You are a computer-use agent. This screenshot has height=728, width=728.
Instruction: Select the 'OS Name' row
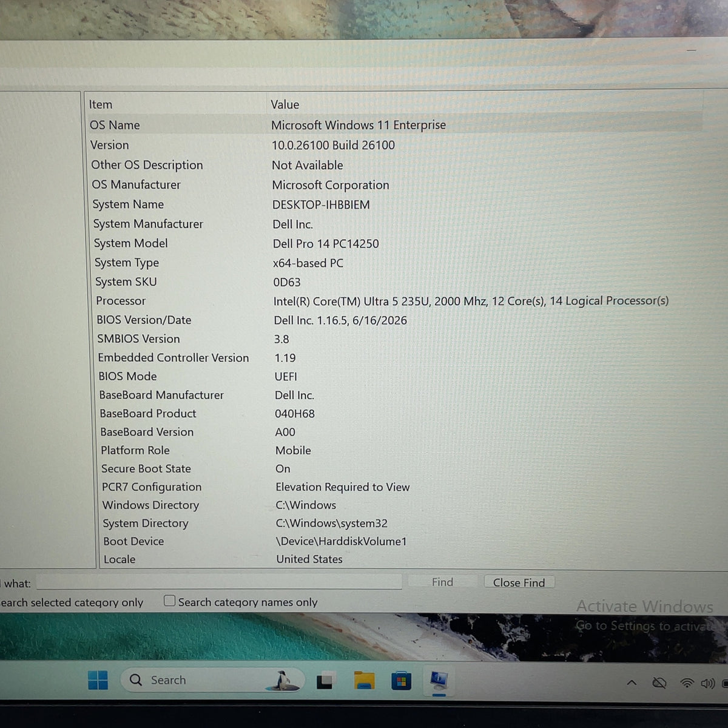[396, 125]
